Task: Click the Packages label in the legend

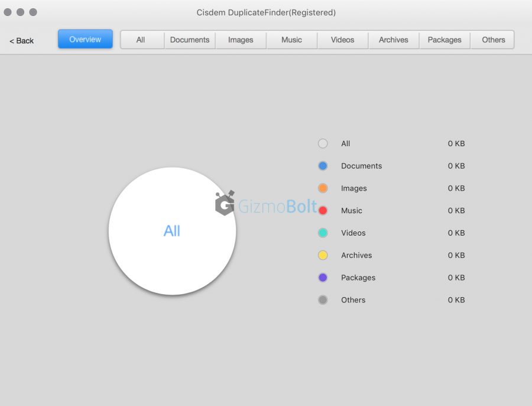Action: point(358,278)
